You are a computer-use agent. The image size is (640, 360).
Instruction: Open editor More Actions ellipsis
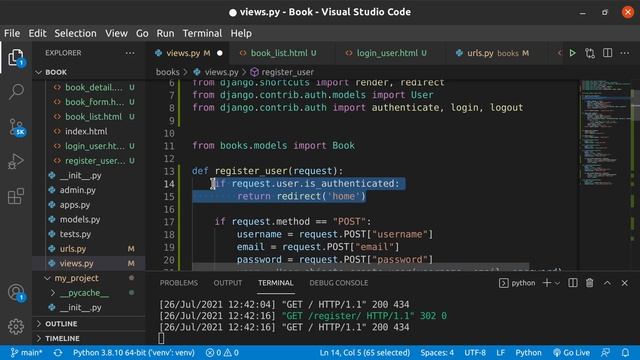point(625,53)
